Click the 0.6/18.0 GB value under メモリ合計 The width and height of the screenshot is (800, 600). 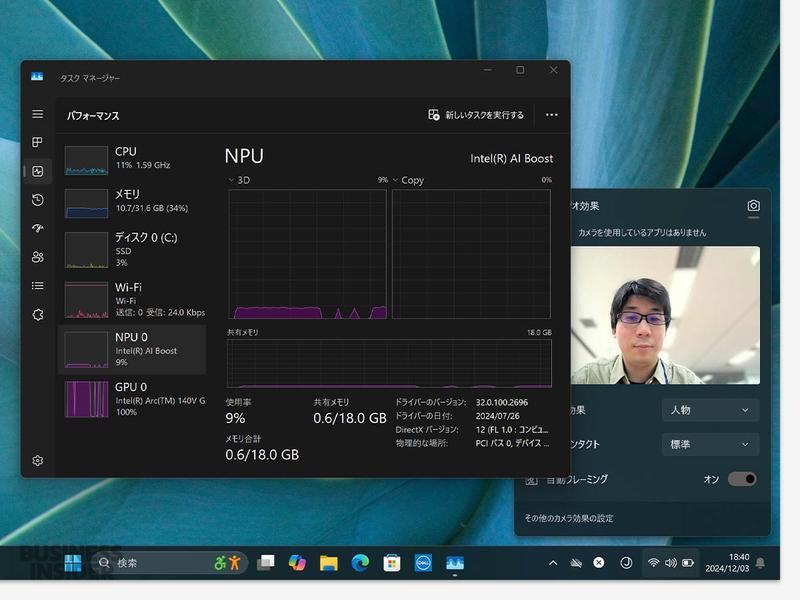[x=262, y=455]
